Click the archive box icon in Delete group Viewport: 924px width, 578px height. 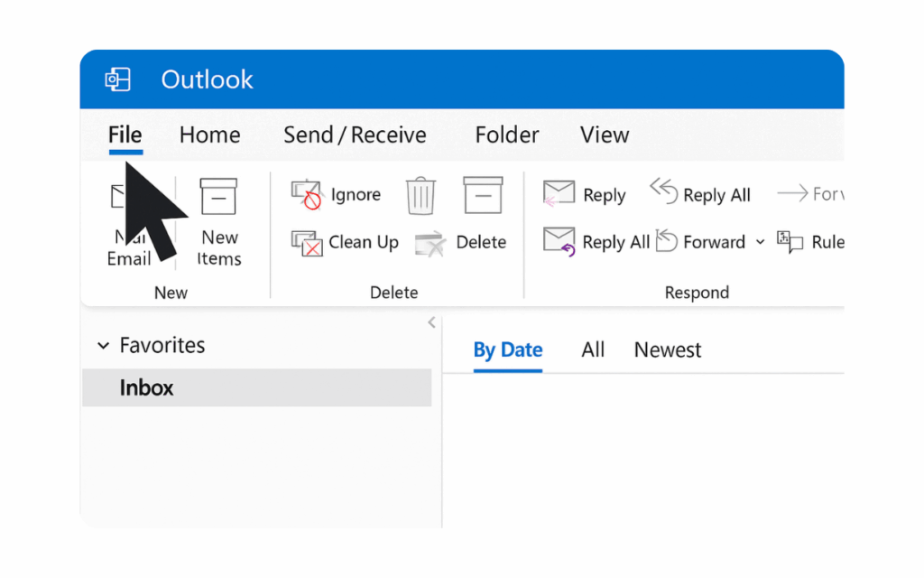coord(483,195)
